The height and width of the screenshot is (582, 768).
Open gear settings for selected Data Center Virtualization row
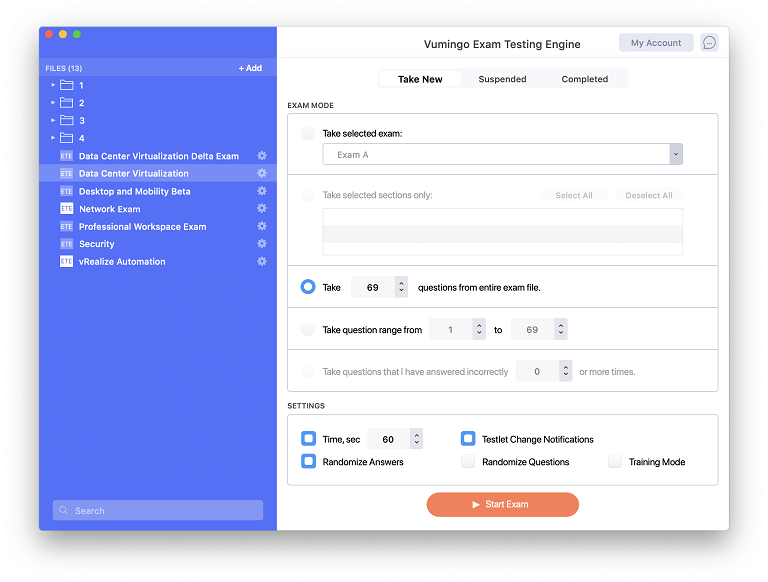coord(262,173)
